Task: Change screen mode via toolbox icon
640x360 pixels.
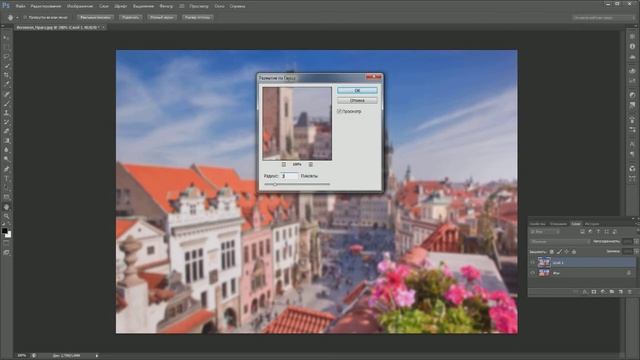Action: tap(6, 253)
